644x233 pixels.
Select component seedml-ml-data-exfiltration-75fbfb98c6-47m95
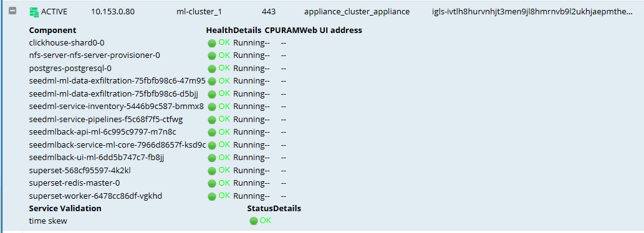coord(117,81)
